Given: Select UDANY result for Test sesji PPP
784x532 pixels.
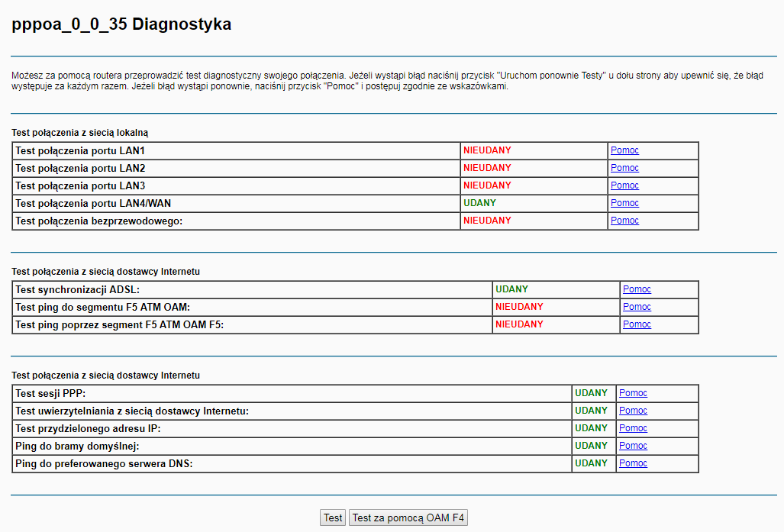Looking at the screenshot, I should pyautogui.click(x=591, y=393).
